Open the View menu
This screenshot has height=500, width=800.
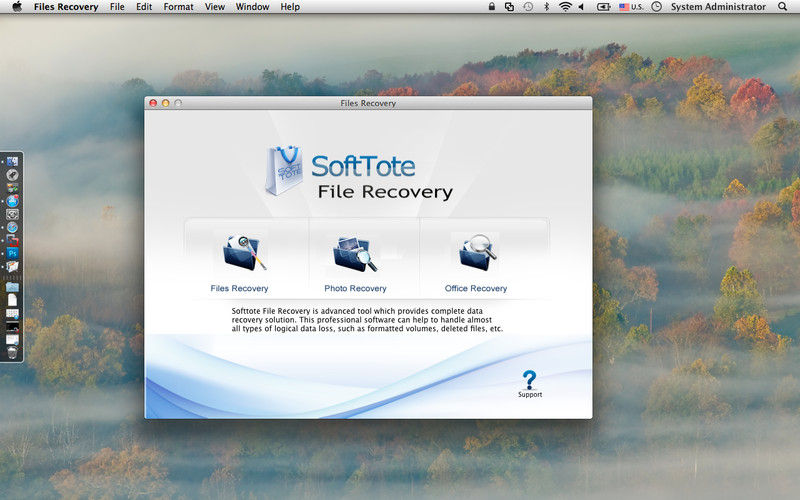click(x=215, y=7)
